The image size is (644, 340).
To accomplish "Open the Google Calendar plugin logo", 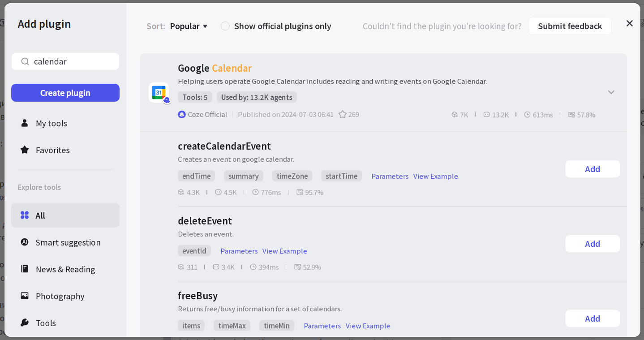I will [159, 92].
